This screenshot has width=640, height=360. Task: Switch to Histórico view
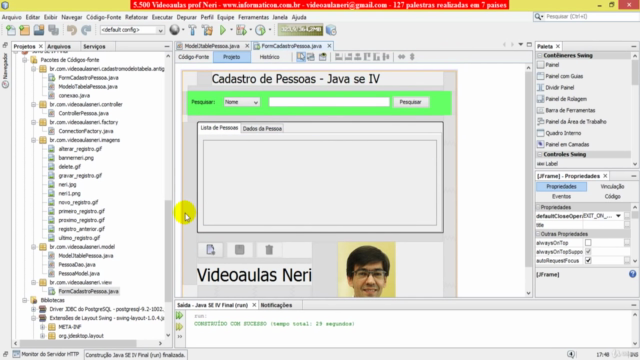269,57
